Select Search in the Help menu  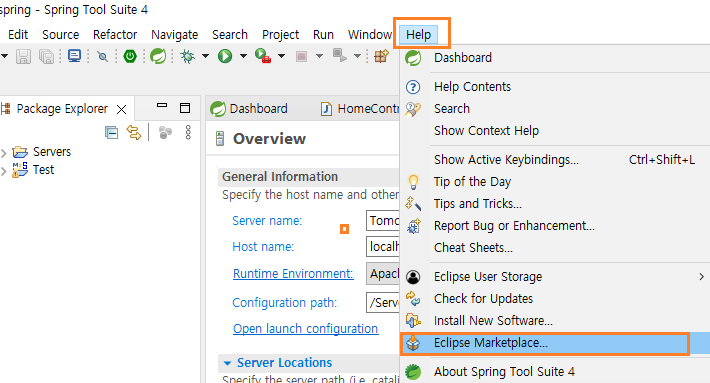pyautogui.click(x=555, y=109)
